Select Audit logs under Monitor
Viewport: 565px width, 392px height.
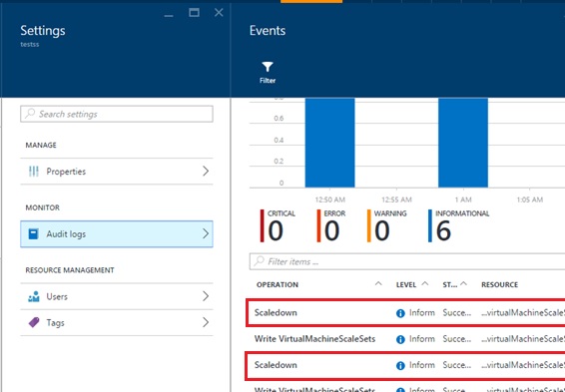tap(117, 234)
